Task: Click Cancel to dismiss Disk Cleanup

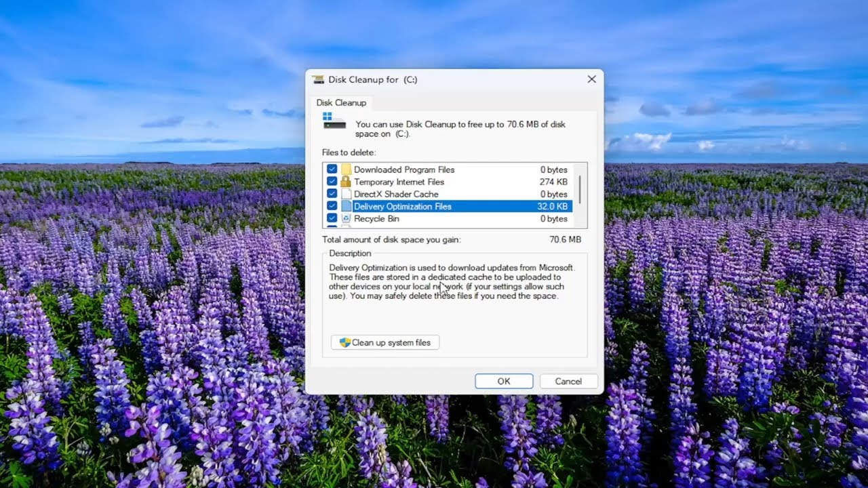Action: pyautogui.click(x=568, y=381)
